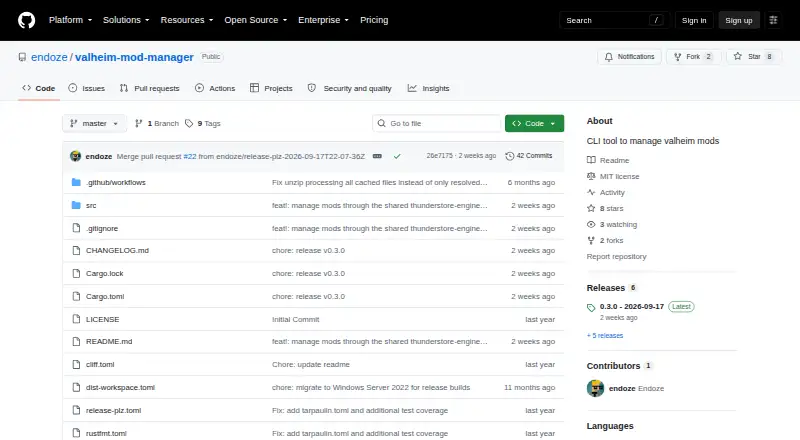The width and height of the screenshot is (800, 440).
Task: Click the pulse icon beside Activity
Action: pyautogui.click(x=591, y=192)
